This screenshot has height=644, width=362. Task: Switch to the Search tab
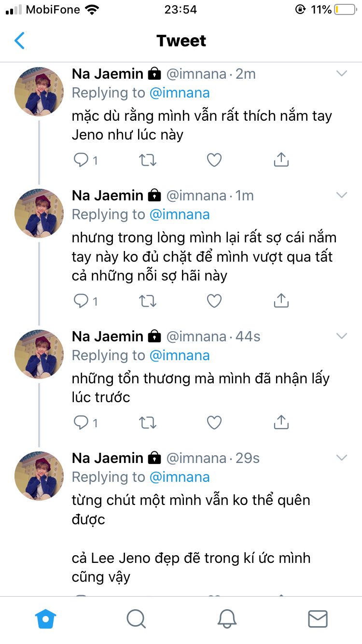click(x=136, y=618)
